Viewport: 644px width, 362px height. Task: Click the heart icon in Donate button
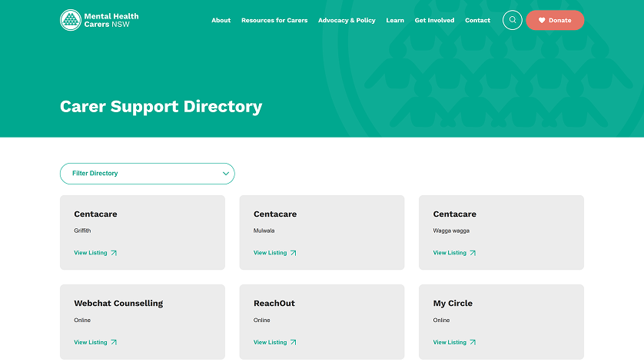coord(542,20)
